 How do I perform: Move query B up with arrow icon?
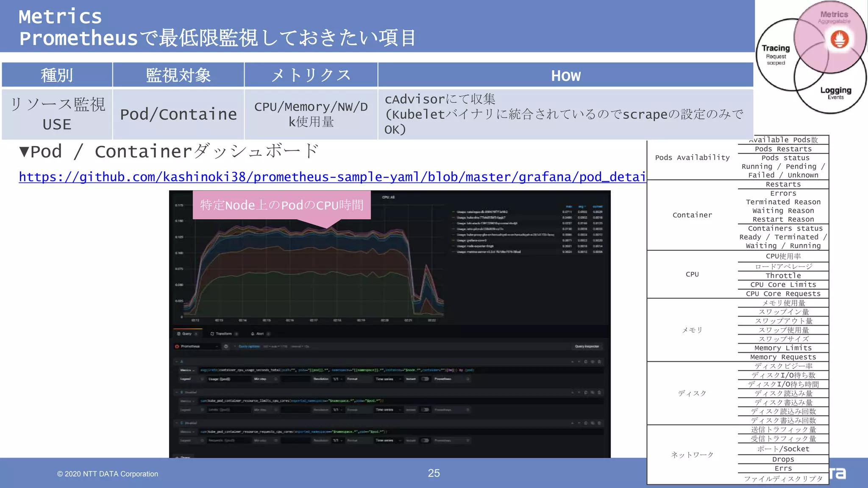point(573,392)
